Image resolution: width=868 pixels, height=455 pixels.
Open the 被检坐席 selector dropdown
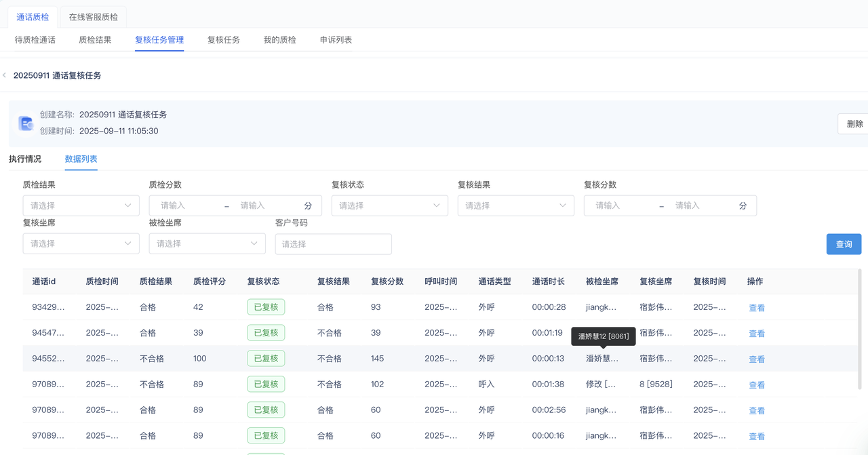point(207,243)
